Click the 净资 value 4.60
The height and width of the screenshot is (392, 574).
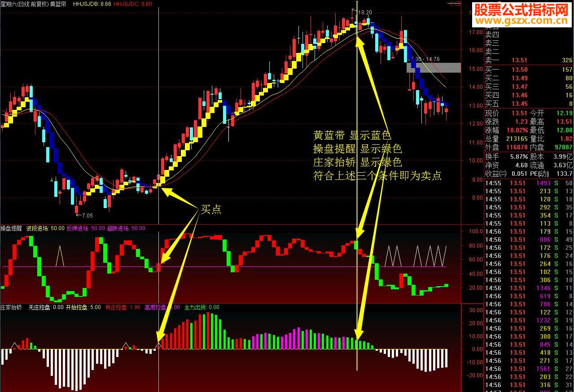pyautogui.click(x=521, y=165)
